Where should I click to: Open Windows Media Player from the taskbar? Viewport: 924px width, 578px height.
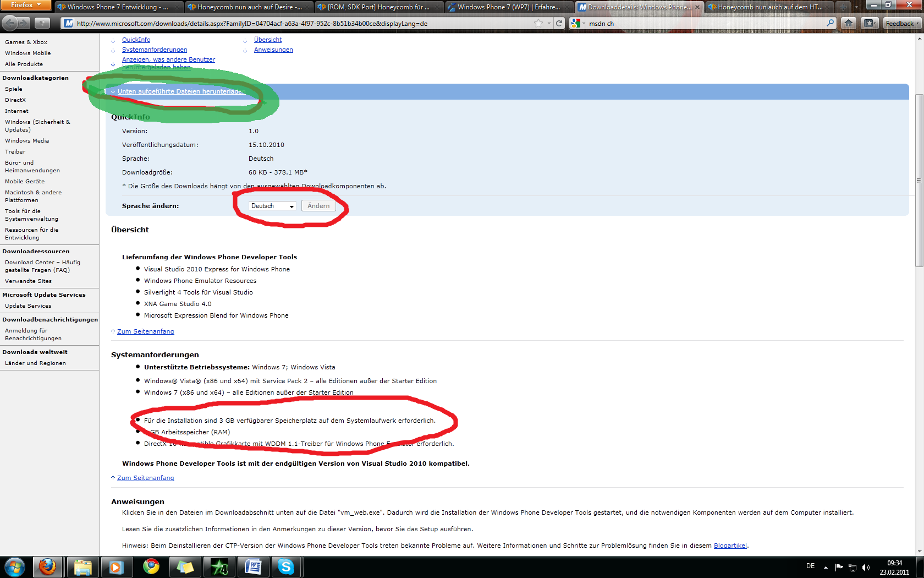click(116, 566)
